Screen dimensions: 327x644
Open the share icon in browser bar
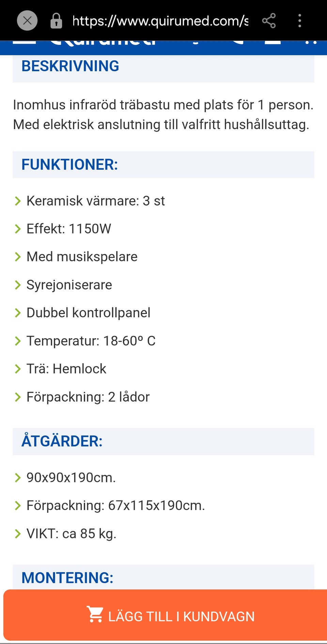click(269, 21)
